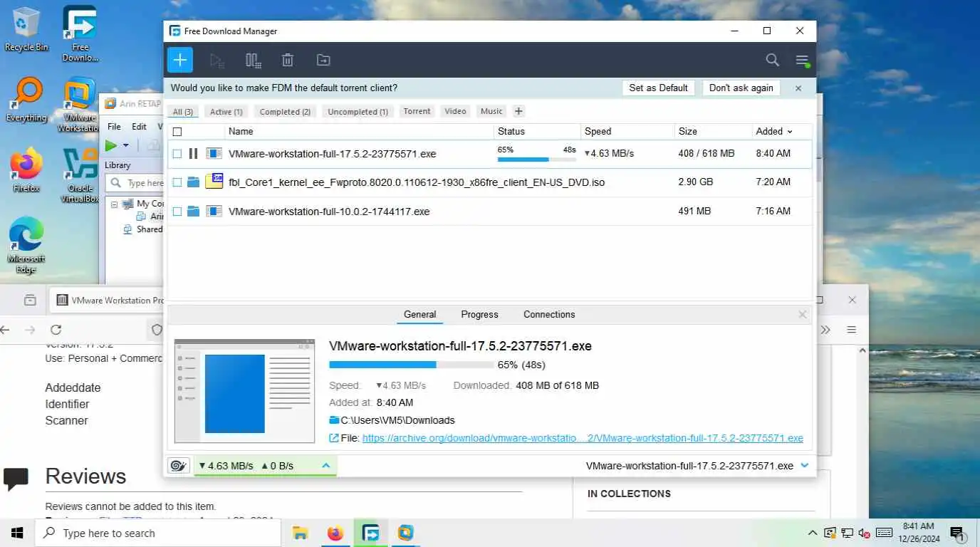The height and width of the screenshot is (547, 980).
Task: Open the notification center in the taskbar
Action: (956, 533)
